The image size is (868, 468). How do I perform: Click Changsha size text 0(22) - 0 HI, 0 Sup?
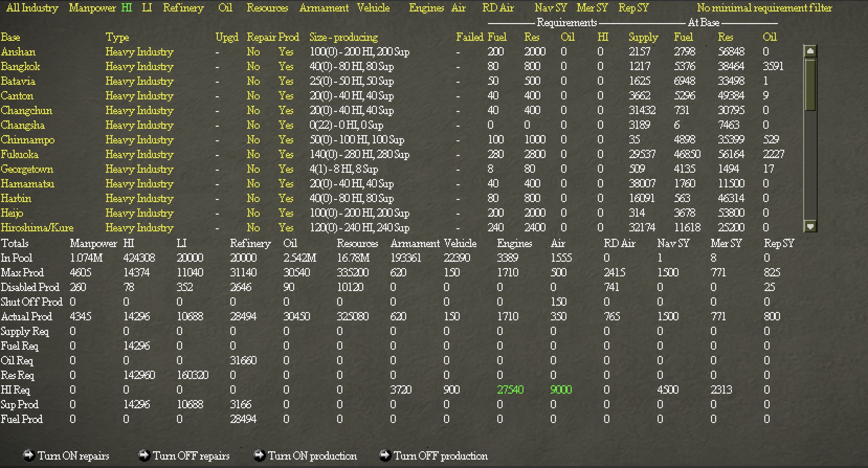coord(346,125)
